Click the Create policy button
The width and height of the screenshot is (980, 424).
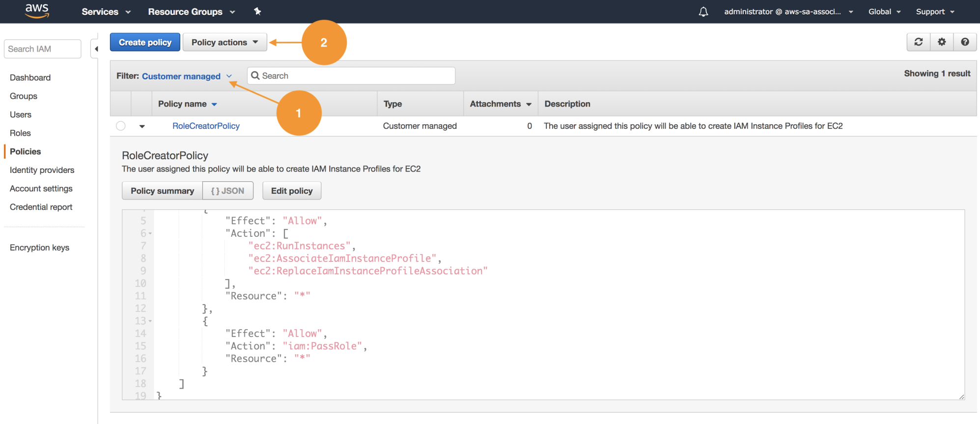[x=145, y=42]
